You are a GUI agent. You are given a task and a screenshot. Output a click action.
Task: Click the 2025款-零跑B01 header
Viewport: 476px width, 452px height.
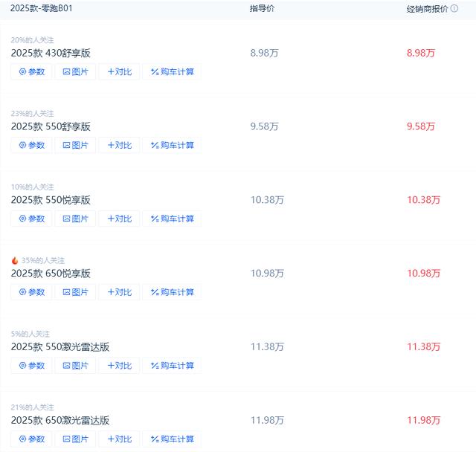[x=42, y=8]
